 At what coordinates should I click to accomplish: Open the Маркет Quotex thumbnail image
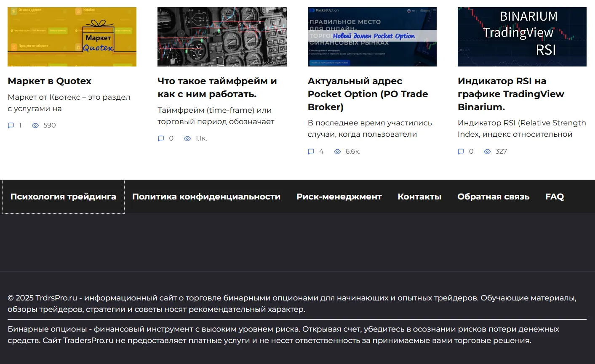pyautogui.click(x=72, y=37)
